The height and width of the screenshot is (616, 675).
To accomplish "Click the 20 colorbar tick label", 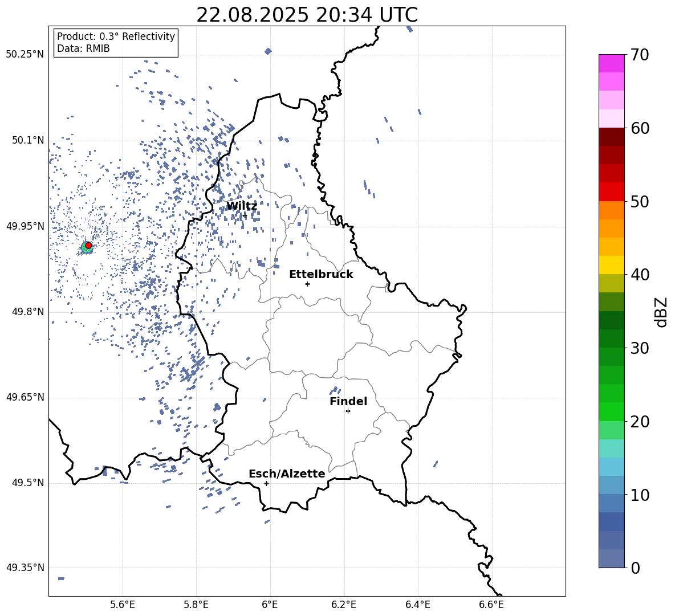I will (640, 422).
